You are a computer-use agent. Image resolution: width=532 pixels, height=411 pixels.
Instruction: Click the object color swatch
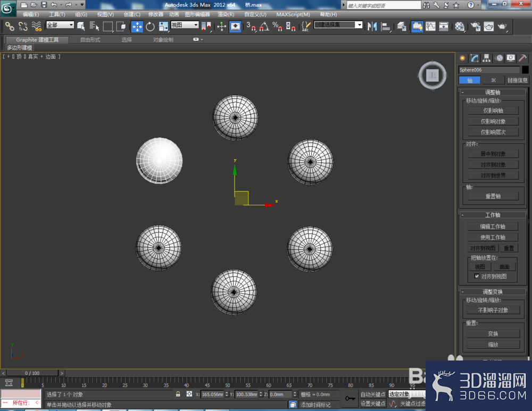(525, 70)
